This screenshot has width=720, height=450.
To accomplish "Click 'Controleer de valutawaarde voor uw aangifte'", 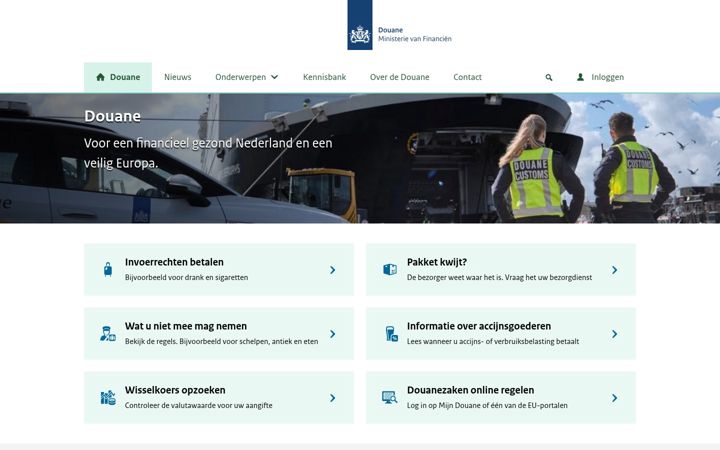I will 198,405.
